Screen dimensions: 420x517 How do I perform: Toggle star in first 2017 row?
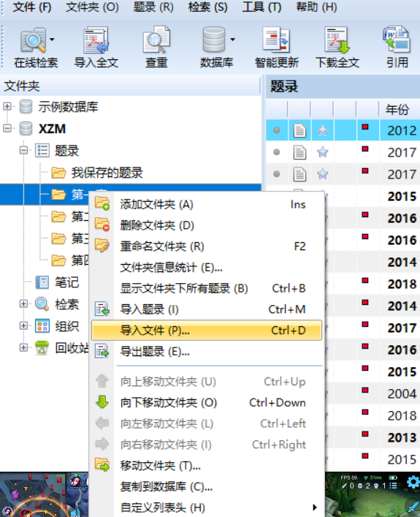pos(323,152)
